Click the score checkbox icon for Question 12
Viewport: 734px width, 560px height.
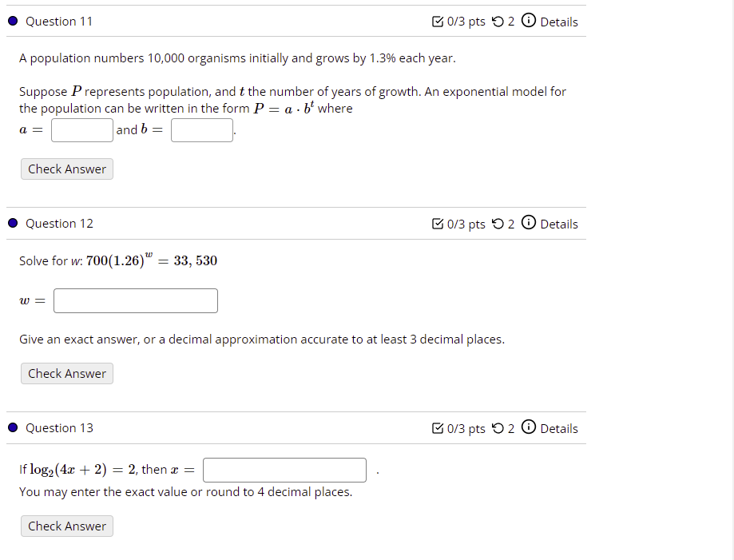click(437, 224)
